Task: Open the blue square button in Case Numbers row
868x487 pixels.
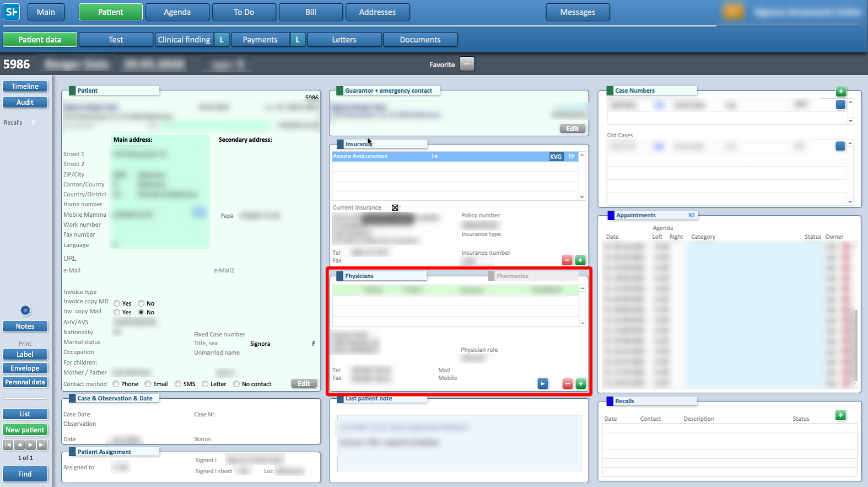Action: point(840,105)
